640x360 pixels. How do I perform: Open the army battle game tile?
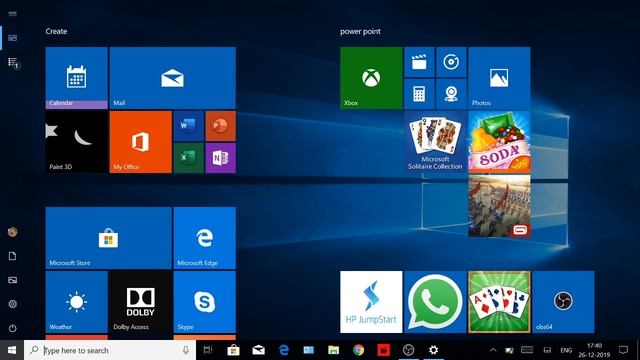coord(499,206)
